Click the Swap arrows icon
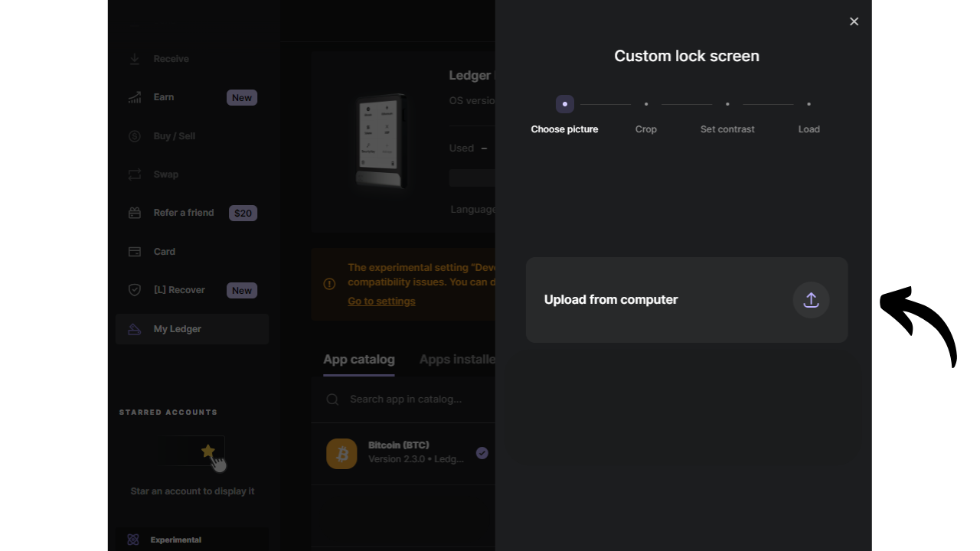This screenshot has width=980, height=551. 135,174
